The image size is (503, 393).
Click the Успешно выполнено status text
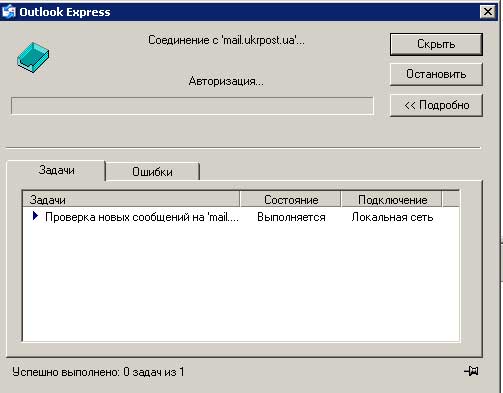(x=98, y=372)
